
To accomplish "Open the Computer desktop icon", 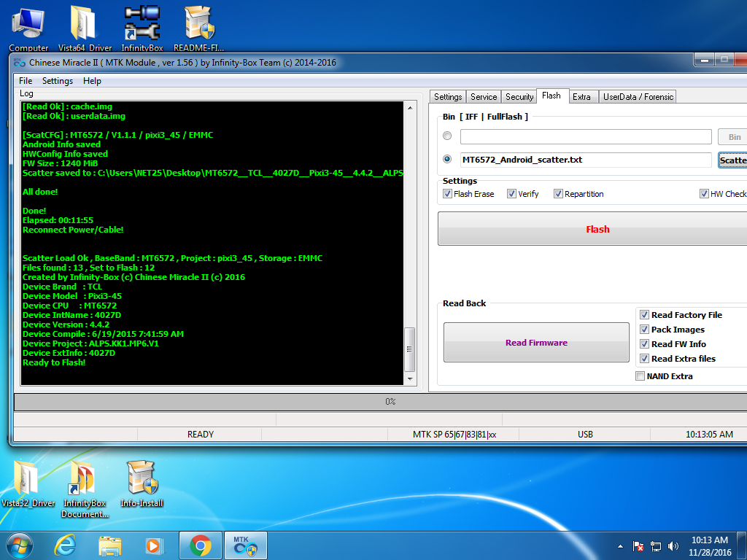I will [28, 24].
